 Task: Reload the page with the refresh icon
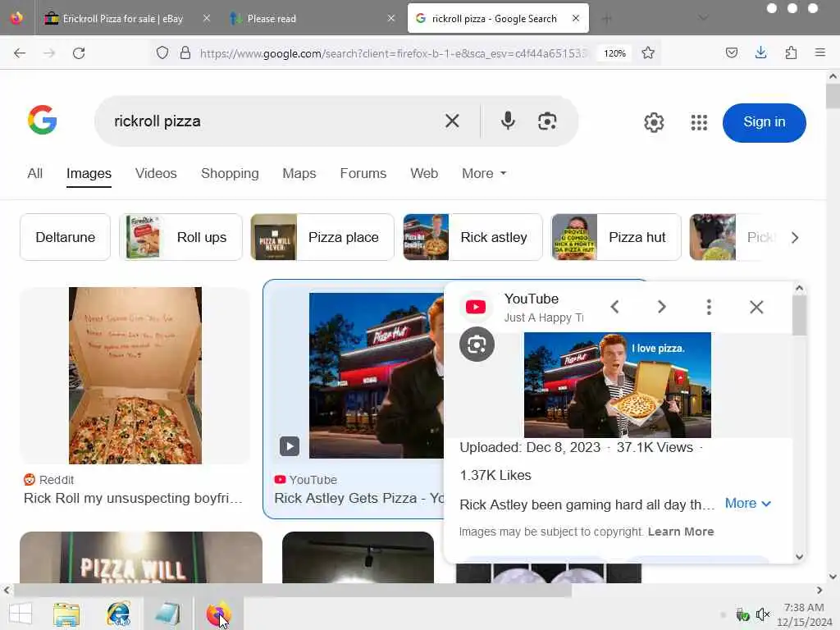[x=79, y=53]
